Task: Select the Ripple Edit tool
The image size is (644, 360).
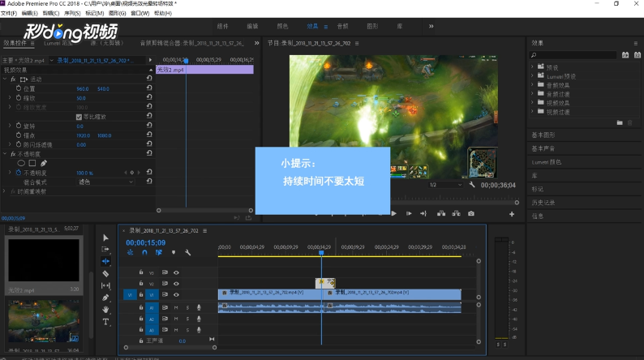Action: coord(105,261)
